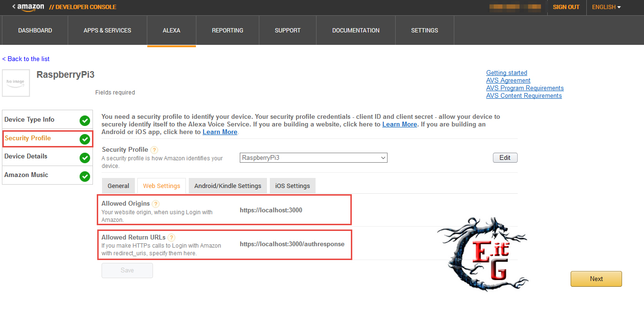Select Device Type Info in sidebar
This screenshot has width=644, height=313.
[x=47, y=120]
